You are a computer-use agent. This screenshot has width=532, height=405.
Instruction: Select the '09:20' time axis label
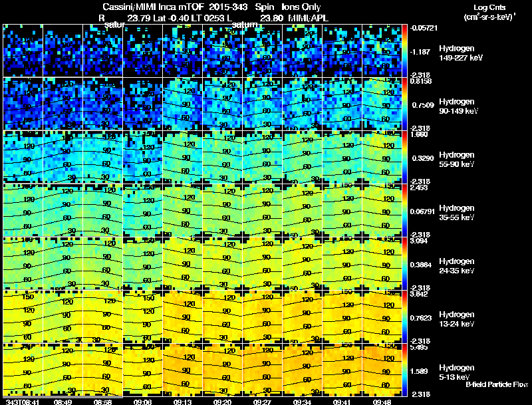[222, 402]
